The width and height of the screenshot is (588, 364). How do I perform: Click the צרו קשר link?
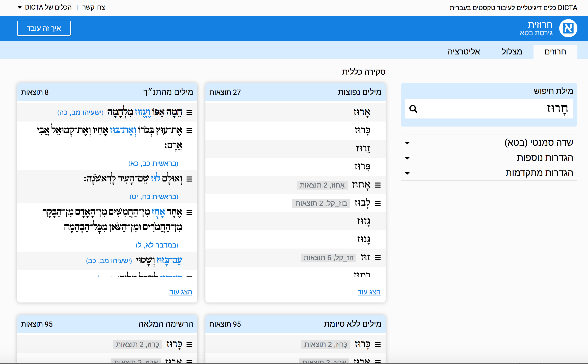94,7
